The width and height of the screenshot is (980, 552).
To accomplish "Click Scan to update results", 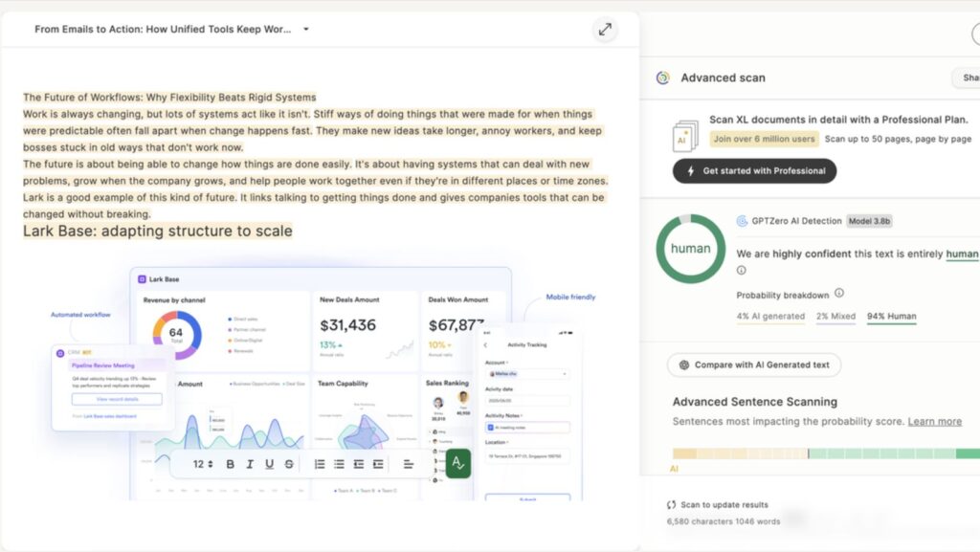I will pos(718,504).
